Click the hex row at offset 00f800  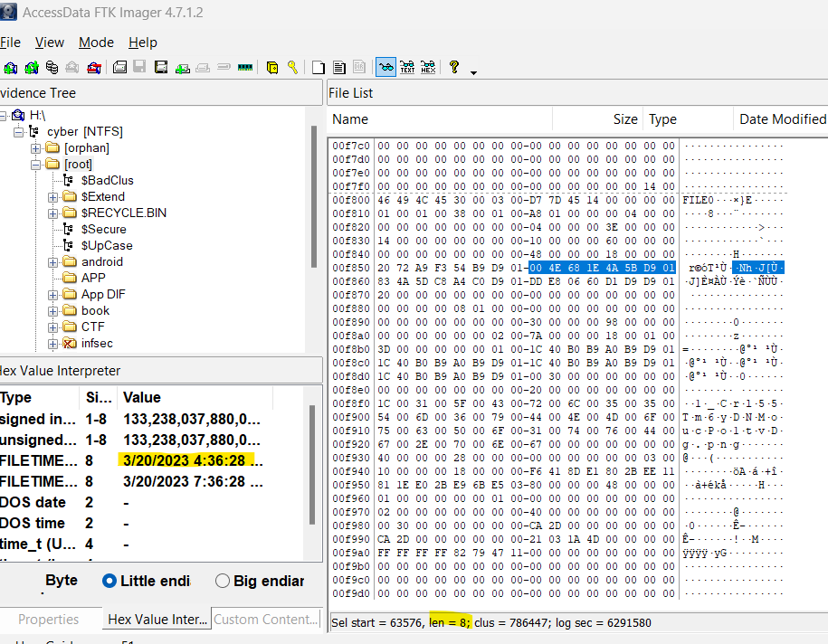(x=557, y=200)
